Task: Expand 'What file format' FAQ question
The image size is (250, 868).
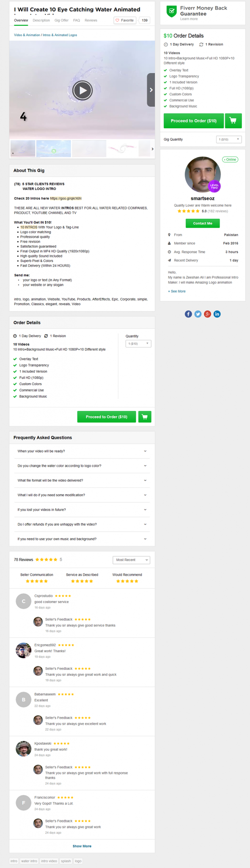Action: point(82,481)
